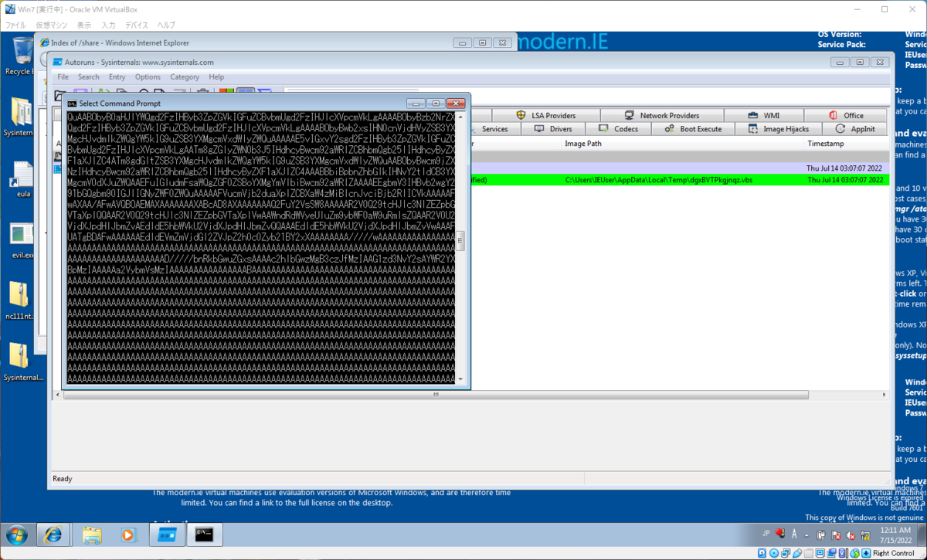927x560 pixels.
Task: Select the nc111nt folder on desktop
Action: [19, 300]
